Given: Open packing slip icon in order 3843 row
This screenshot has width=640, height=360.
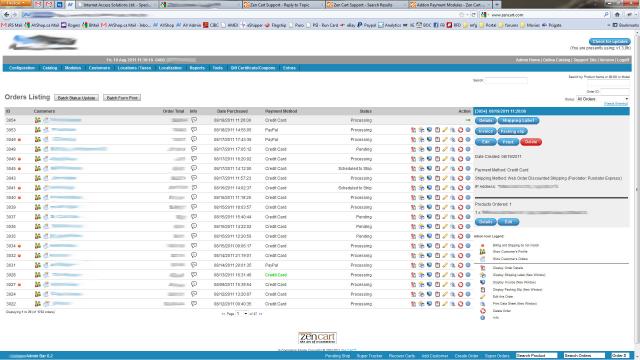Looking at the screenshot, I should point(437,178).
